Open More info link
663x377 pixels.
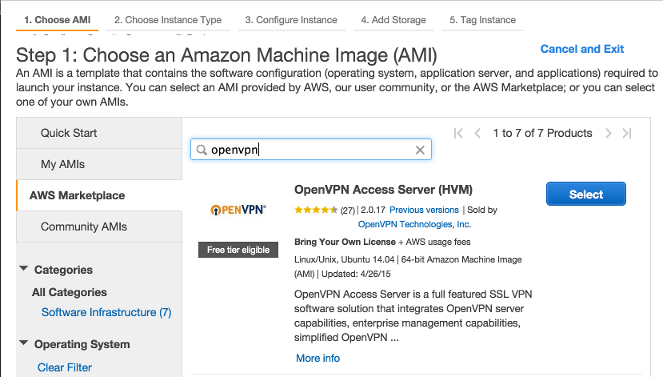(318, 358)
